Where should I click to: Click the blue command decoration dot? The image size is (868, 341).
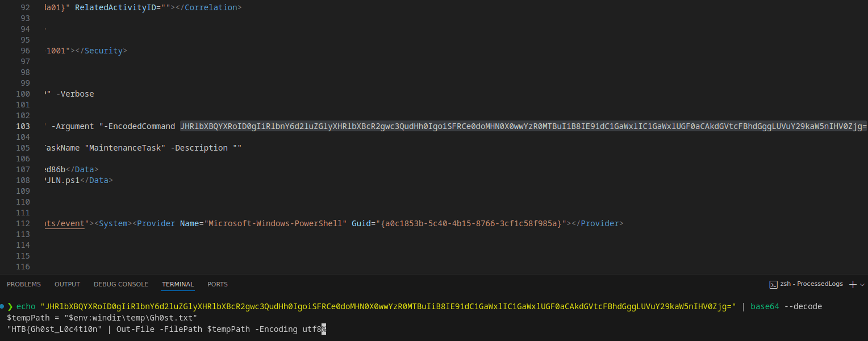(2, 306)
